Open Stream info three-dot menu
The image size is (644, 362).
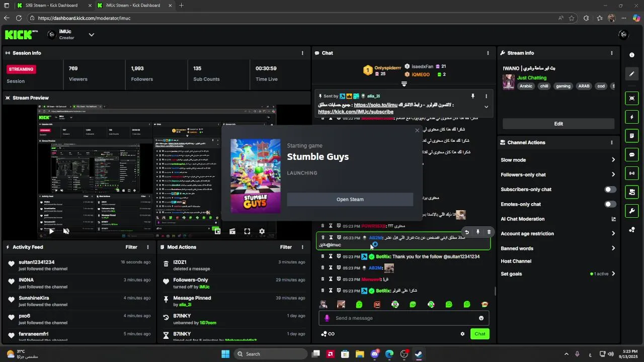coord(612,53)
